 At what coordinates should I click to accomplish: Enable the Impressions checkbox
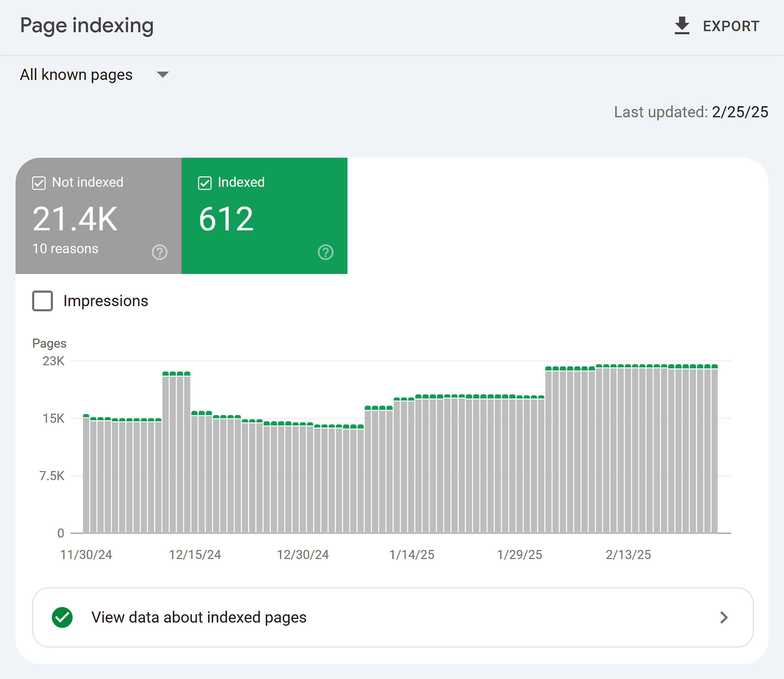[42, 301]
